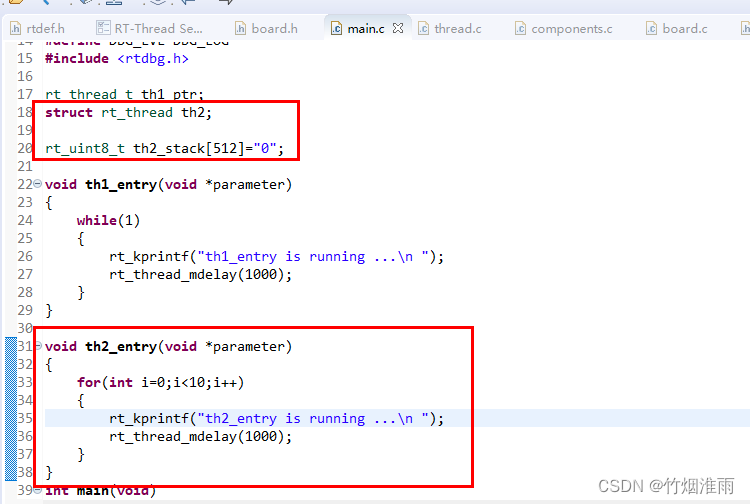Collapse the th1_entry function at line 22

(x=37, y=184)
